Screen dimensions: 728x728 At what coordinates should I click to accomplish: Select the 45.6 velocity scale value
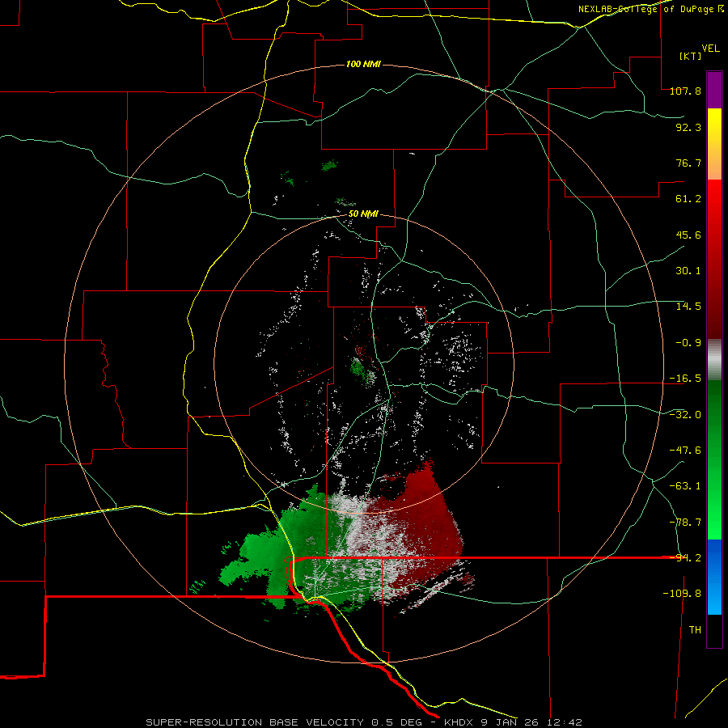[688, 235]
